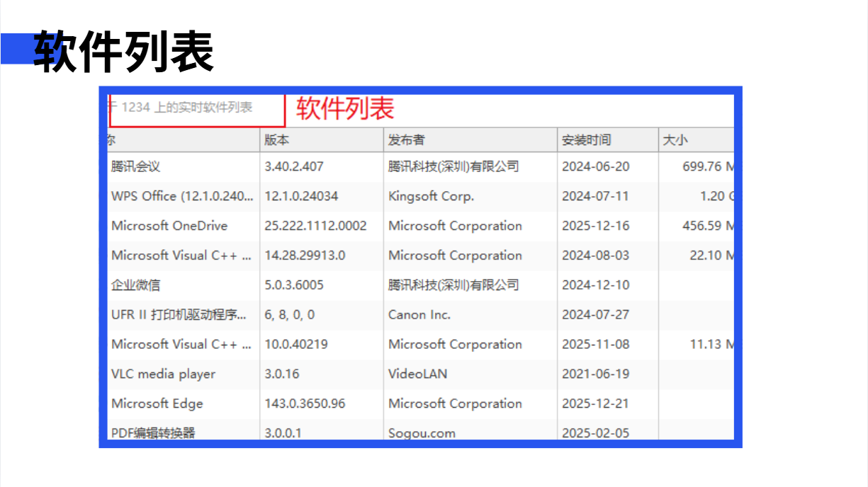The width and height of the screenshot is (868, 487).
Task: Click the Canon Inc. publisher cell
Action: [x=419, y=315]
